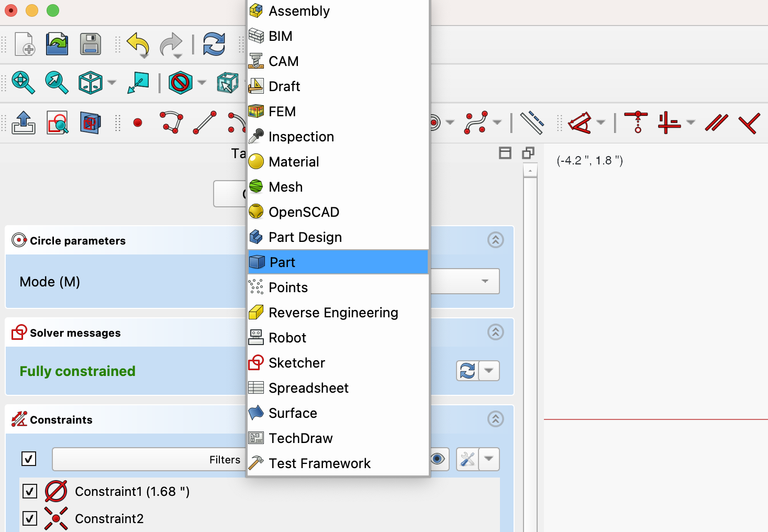Collapse the Solver messages panel
The image size is (768, 532).
[x=495, y=332]
